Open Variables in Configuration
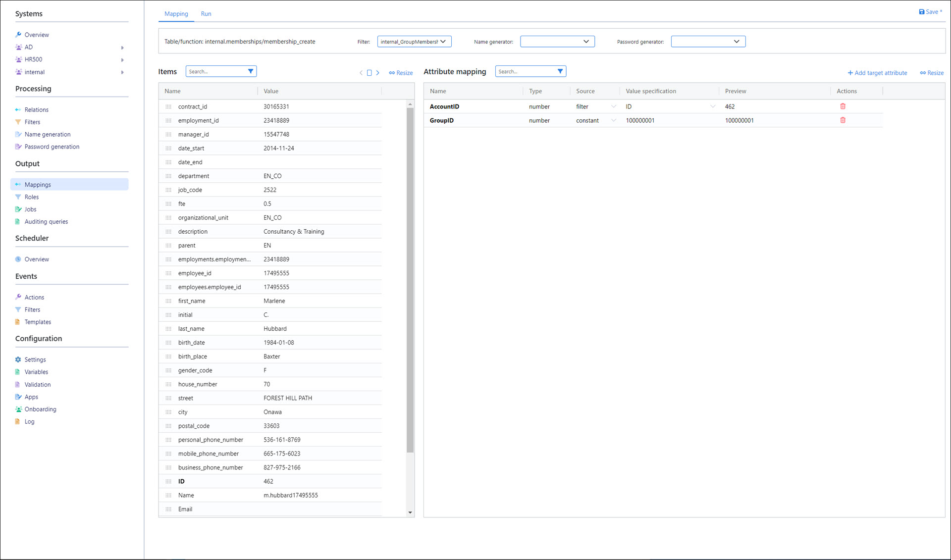951x560 pixels. [36, 372]
